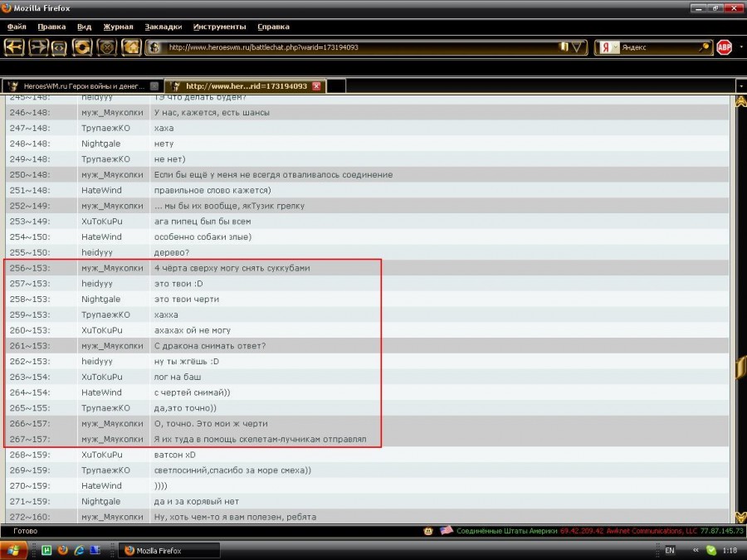Click the address bar URL field
The width and height of the screenshot is (747, 560).
click(x=357, y=47)
